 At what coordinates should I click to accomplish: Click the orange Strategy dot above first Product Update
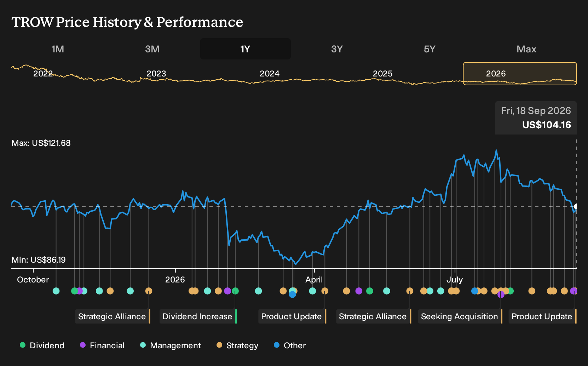(325, 291)
